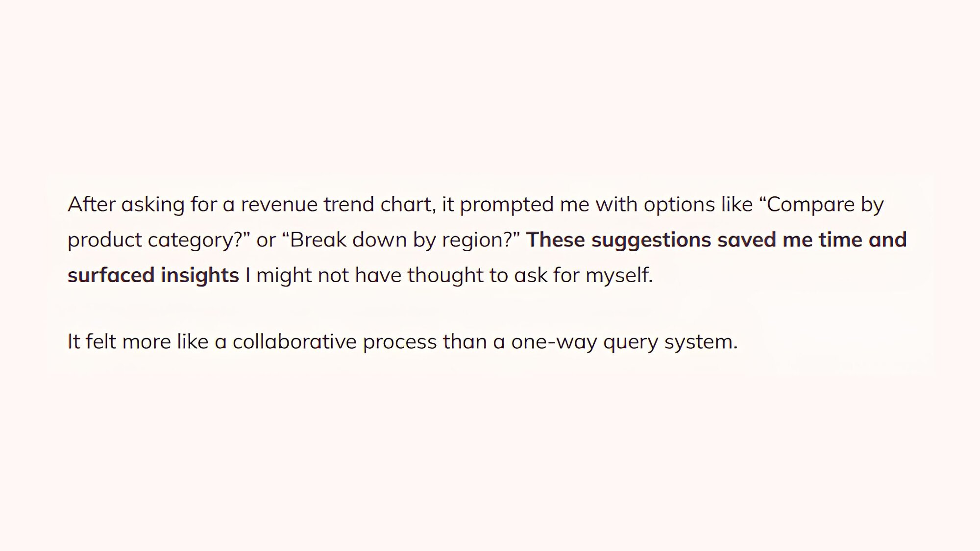The width and height of the screenshot is (980, 551).
Task: Click the words "It felt more like"
Action: (138, 342)
